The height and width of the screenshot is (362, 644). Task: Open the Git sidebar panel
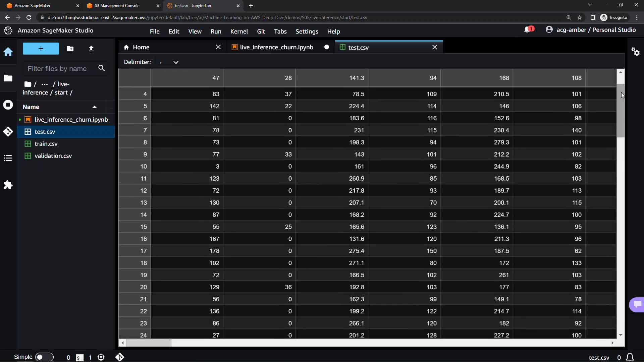pos(8,131)
